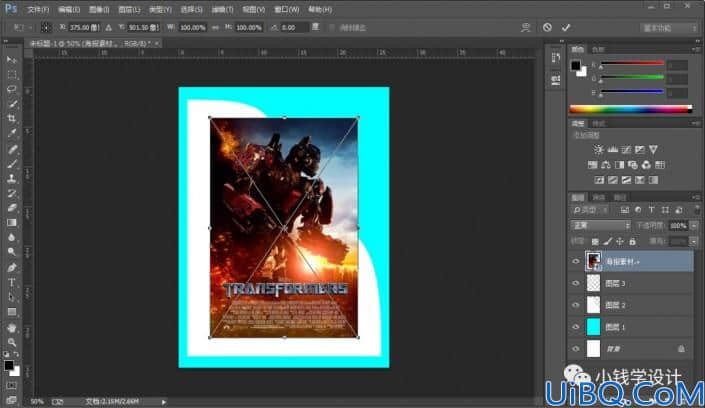
Task: Open the workspace switcher dropdown
Action: (x=669, y=28)
